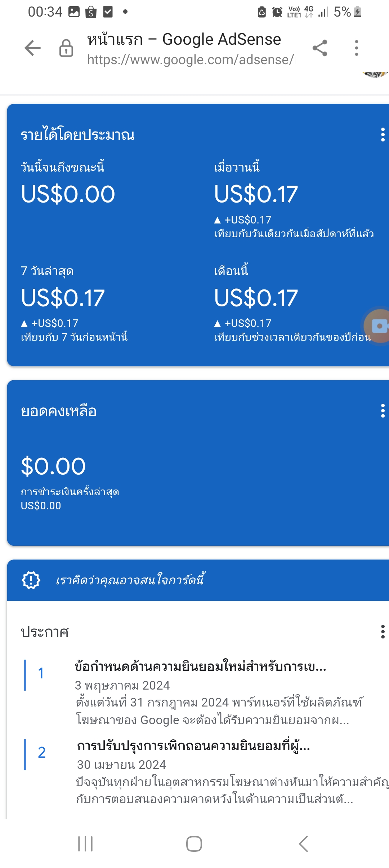389x868 pixels.
Task: Tap the share icon in top bar
Action: [320, 48]
